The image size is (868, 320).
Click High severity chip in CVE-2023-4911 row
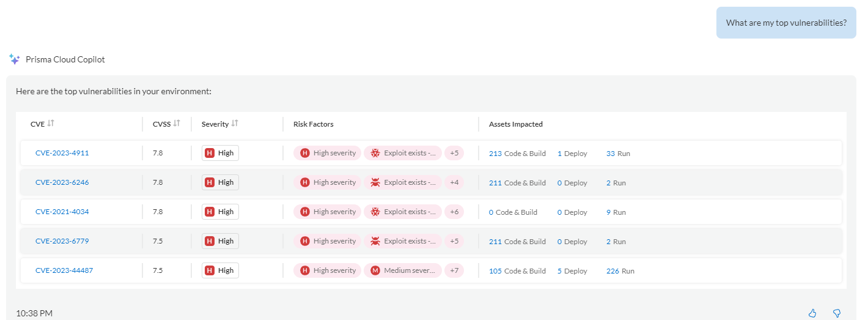[328, 153]
